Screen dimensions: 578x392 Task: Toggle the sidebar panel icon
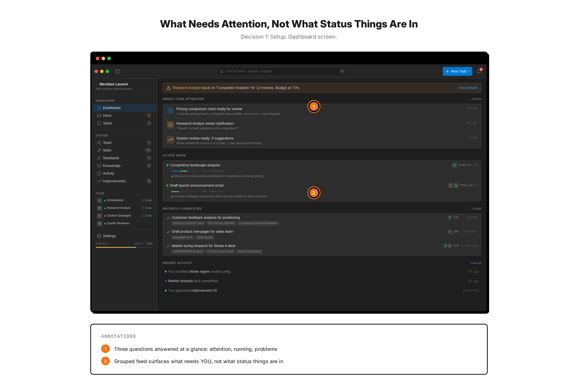point(118,71)
